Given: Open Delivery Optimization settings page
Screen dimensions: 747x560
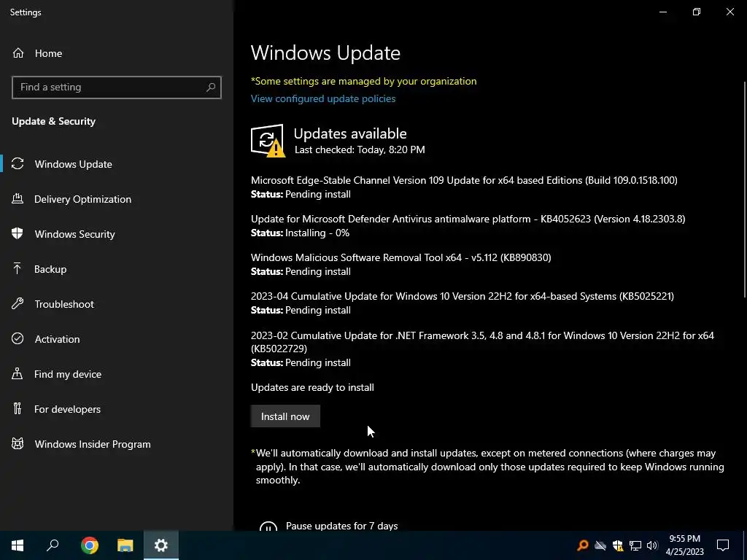Looking at the screenshot, I should 117,199.
